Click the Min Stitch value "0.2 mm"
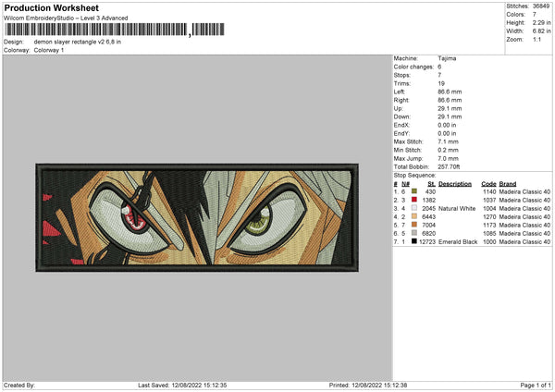Image resolution: width=555 pixels, height=392 pixels. click(448, 150)
